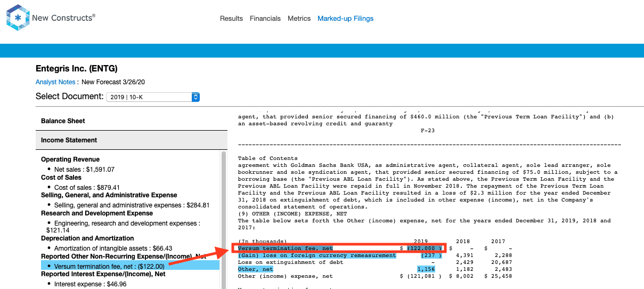Click the New Forecast 3/26/20 note
This screenshot has height=289, width=644.
[114, 82]
